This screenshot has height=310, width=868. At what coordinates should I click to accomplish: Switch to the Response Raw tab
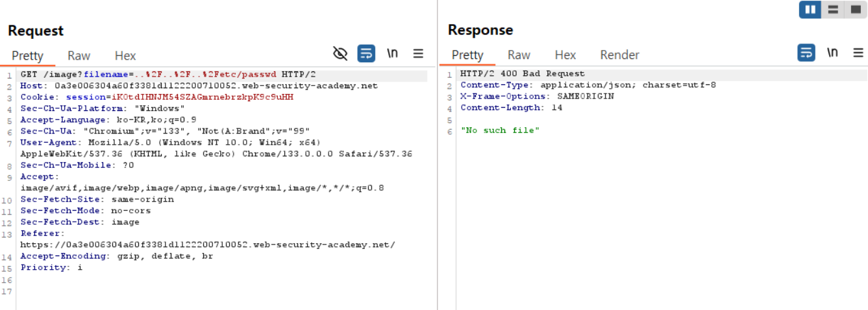tap(519, 55)
